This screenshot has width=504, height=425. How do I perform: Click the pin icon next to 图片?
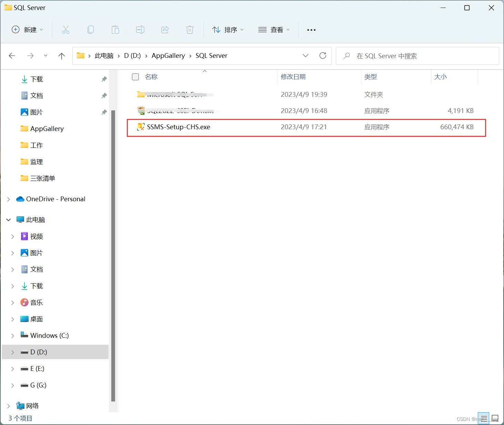[104, 112]
